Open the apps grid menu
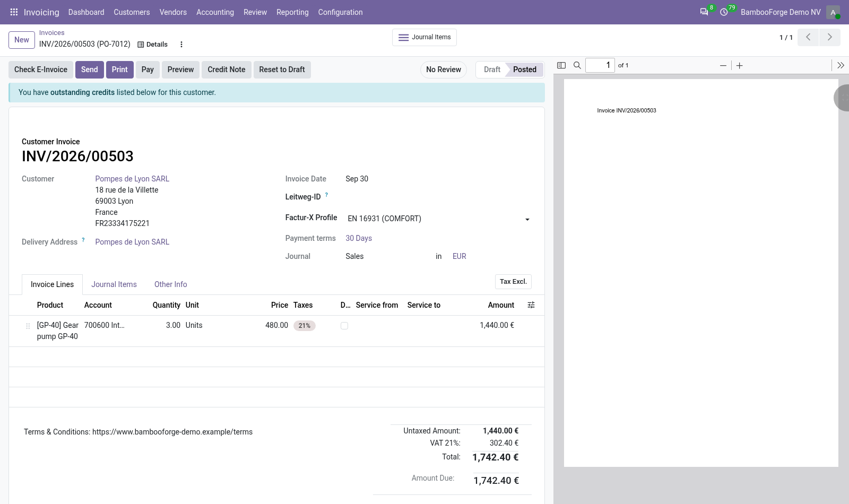 pyautogui.click(x=14, y=12)
